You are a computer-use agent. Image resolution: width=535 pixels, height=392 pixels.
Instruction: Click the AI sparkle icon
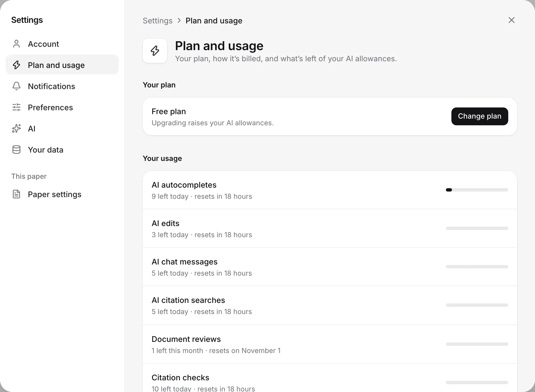tap(16, 128)
